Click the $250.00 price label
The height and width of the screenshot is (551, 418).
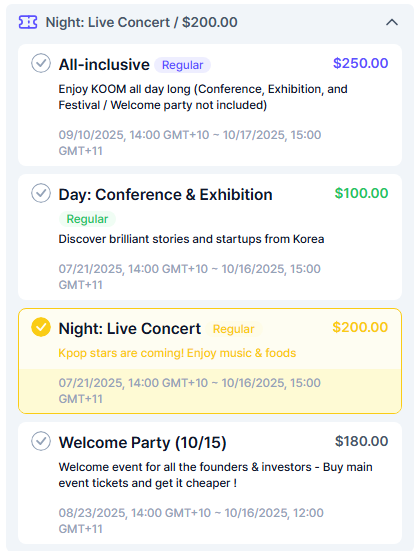361,63
